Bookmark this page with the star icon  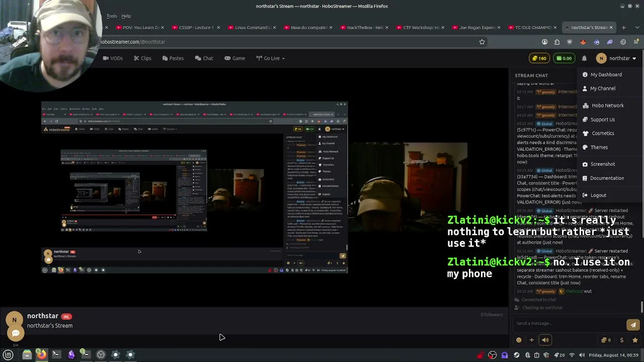482,42
